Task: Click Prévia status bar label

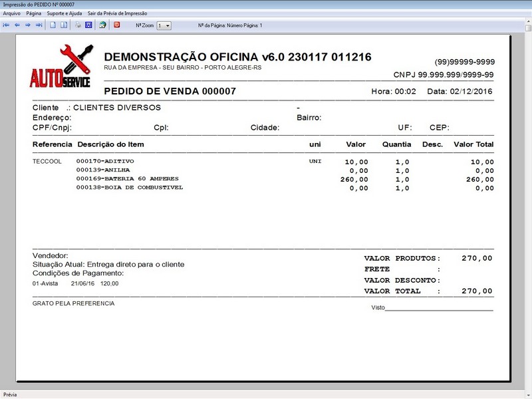Action: click(x=10, y=394)
